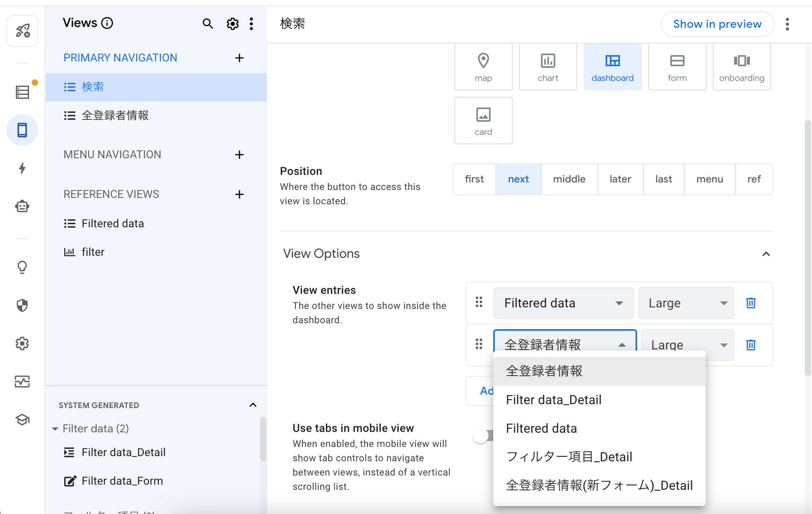
Task: Select the map view type
Action: (x=483, y=67)
